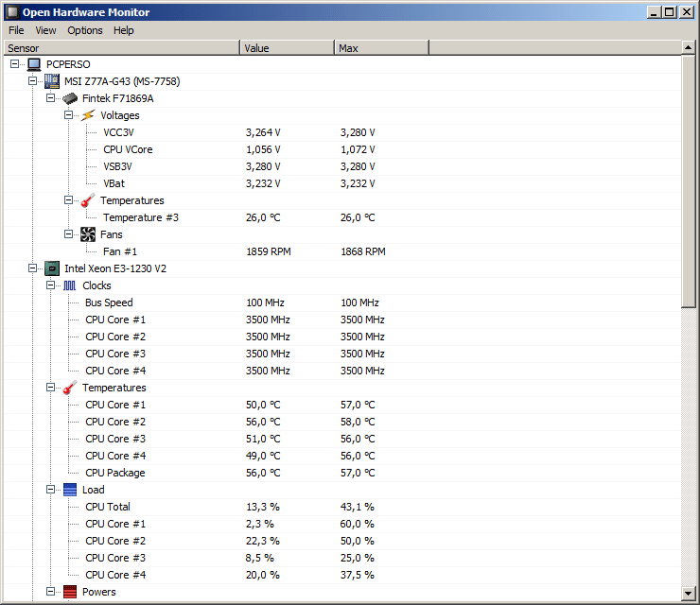Click the Value column header
This screenshot has height=605, width=700.
click(287, 48)
